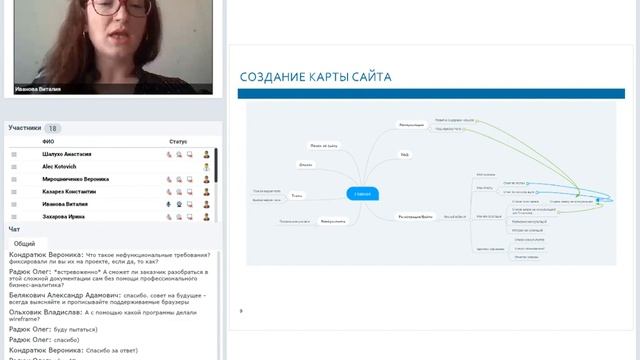This screenshot has height=360, width=640.
Task: Click user role icon for Иванова Виталия
Action: pos(207,204)
